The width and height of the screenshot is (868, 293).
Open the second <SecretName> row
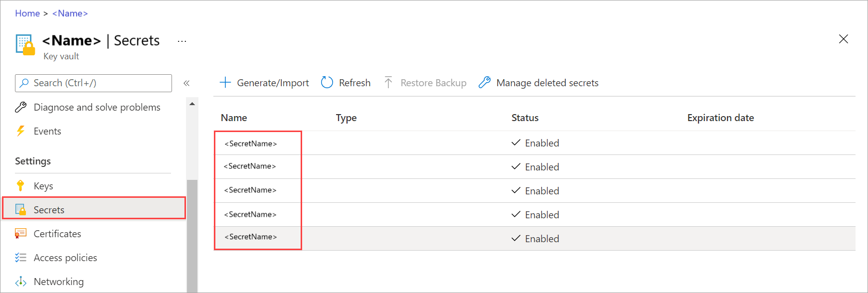[x=250, y=166]
